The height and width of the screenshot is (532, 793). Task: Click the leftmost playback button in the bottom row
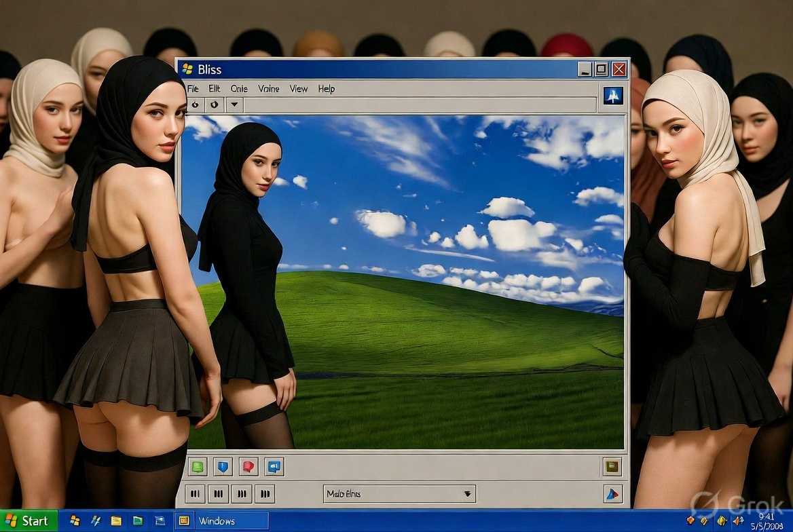tap(196, 493)
